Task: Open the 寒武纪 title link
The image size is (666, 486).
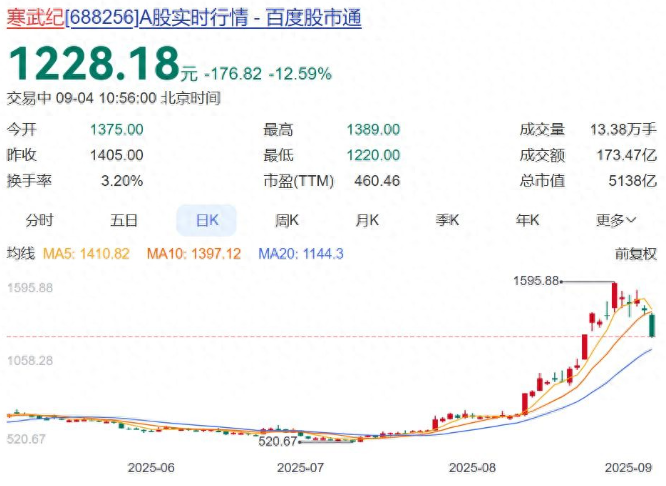Action: click(35, 18)
